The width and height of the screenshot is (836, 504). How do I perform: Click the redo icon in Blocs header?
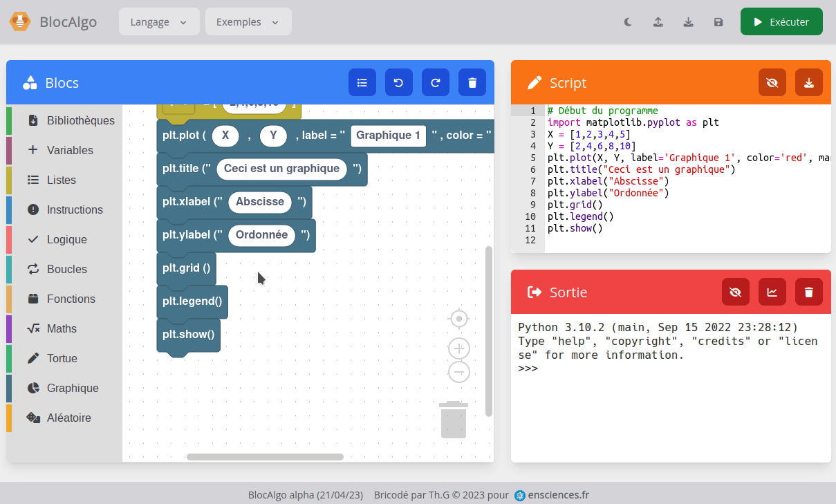pyautogui.click(x=436, y=83)
